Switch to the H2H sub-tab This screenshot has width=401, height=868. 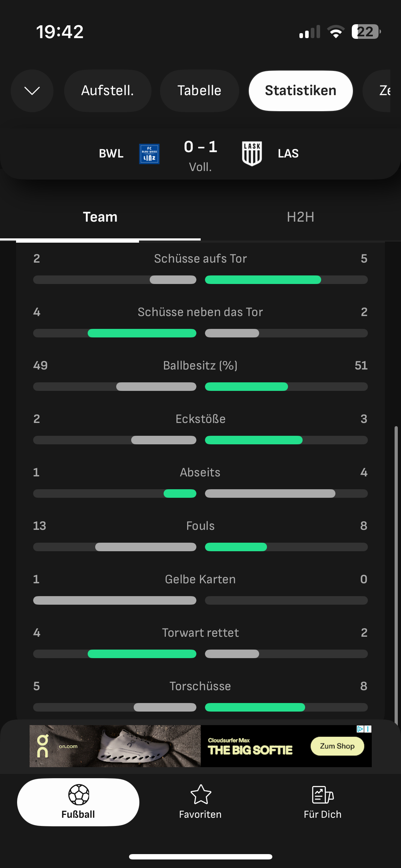[x=300, y=217]
